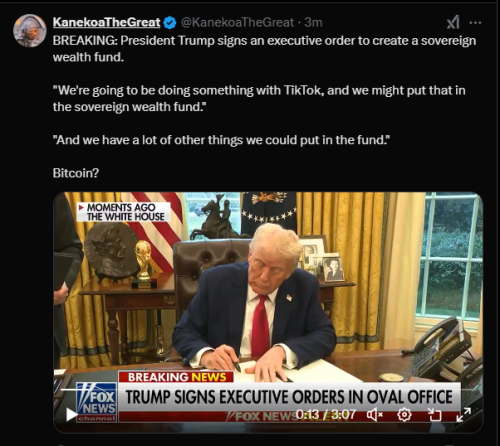Play the Fox News video
Image resolution: width=500 pixels, height=446 pixels.
[x=71, y=415]
